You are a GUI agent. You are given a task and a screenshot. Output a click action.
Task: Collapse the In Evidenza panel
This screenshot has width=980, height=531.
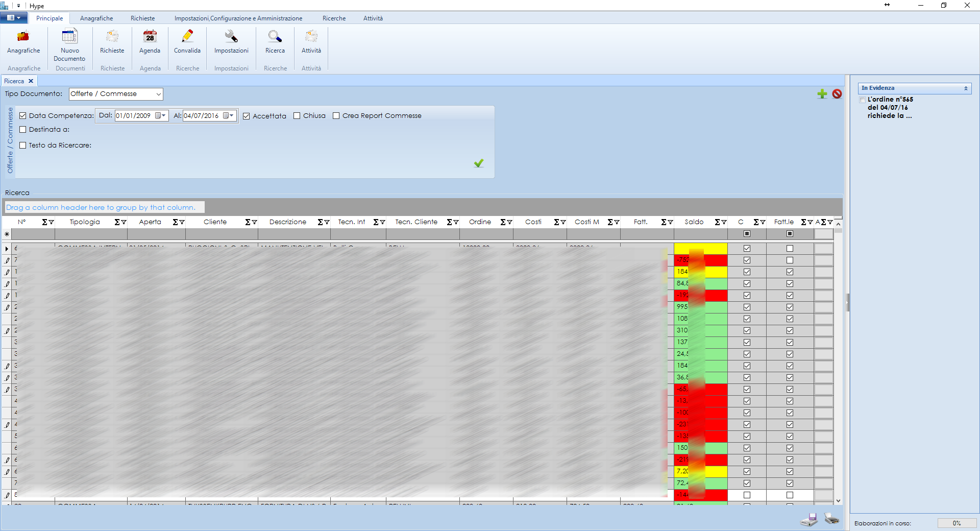(966, 88)
